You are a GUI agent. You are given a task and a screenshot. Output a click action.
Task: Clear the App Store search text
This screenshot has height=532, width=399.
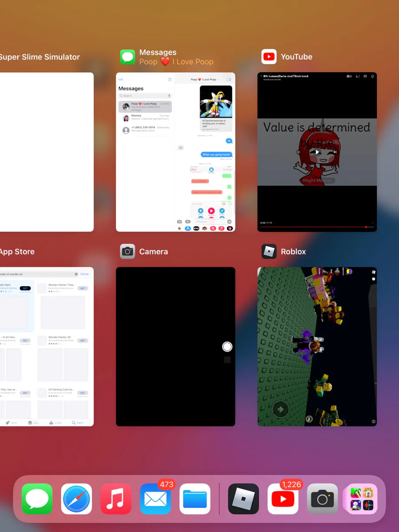click(76, 274)
